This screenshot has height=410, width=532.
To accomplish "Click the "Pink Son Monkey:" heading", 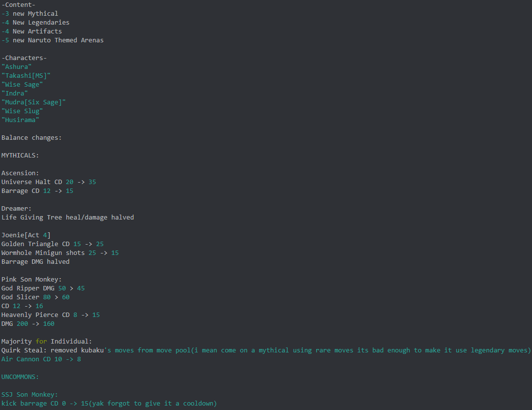I will coord(31,280).
